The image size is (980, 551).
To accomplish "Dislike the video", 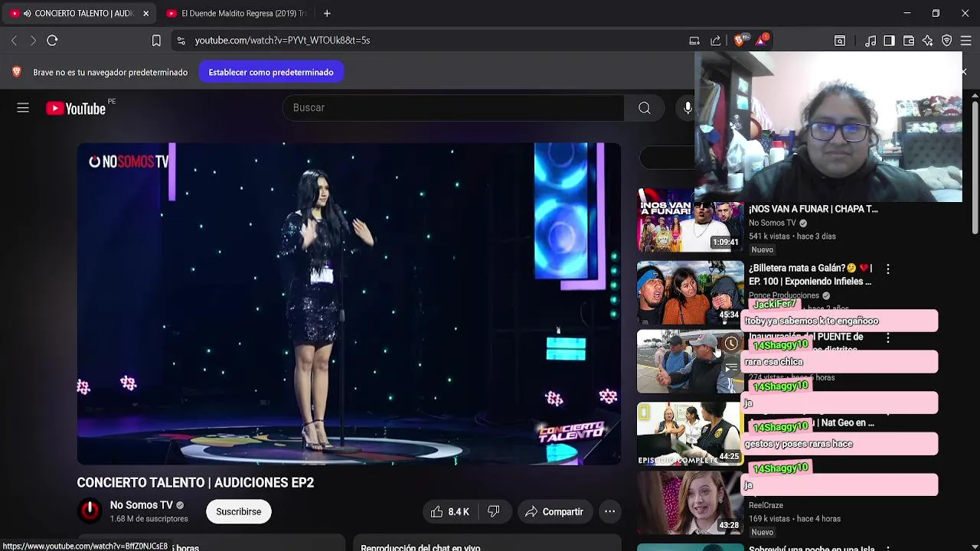I will click(x=494, y=512).
